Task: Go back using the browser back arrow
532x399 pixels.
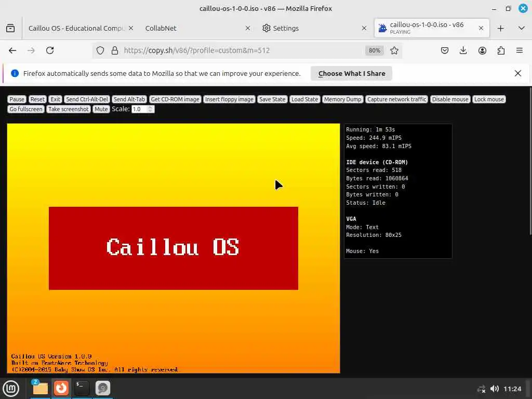Action: point(12,50)
